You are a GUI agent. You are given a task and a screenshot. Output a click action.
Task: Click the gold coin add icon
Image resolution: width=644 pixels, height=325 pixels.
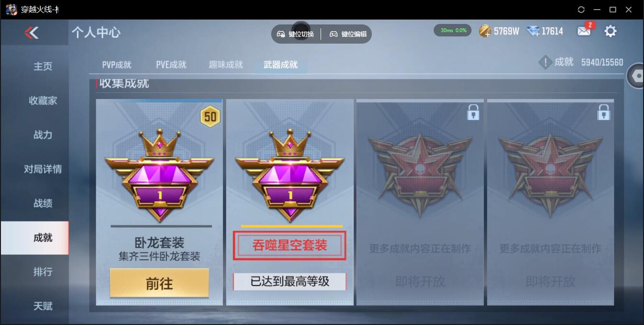[x=485, y=31]
